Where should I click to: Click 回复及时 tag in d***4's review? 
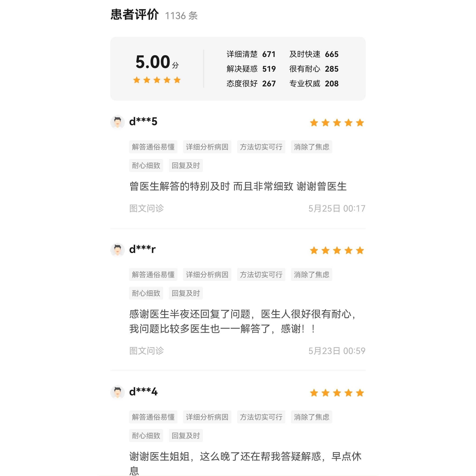click(x=186, y=436)
